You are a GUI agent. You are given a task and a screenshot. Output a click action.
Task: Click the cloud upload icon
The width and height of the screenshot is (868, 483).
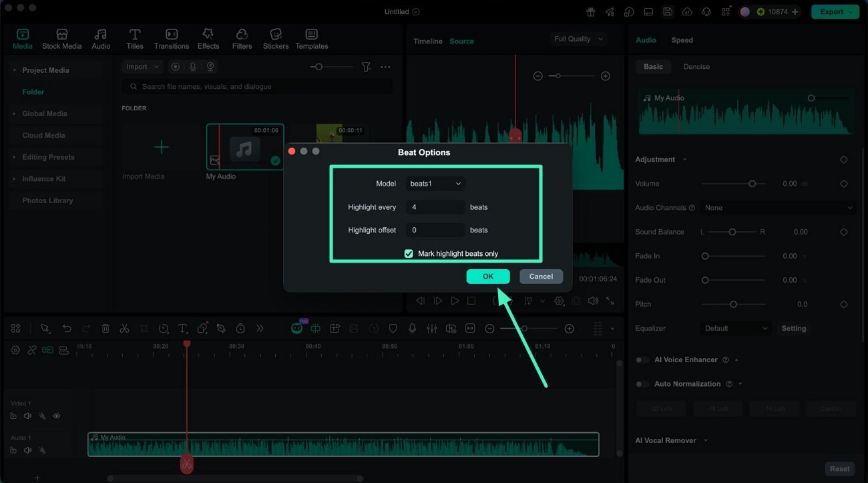(x=687, y=12)
